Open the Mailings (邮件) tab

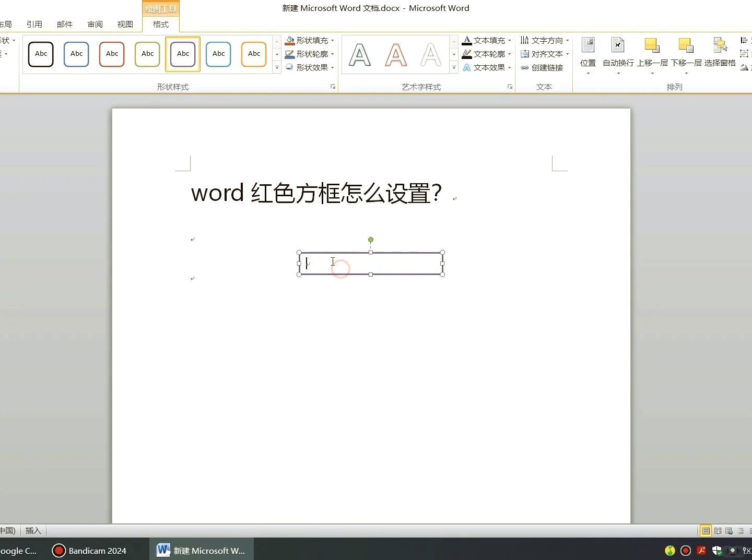click(65, 24)
